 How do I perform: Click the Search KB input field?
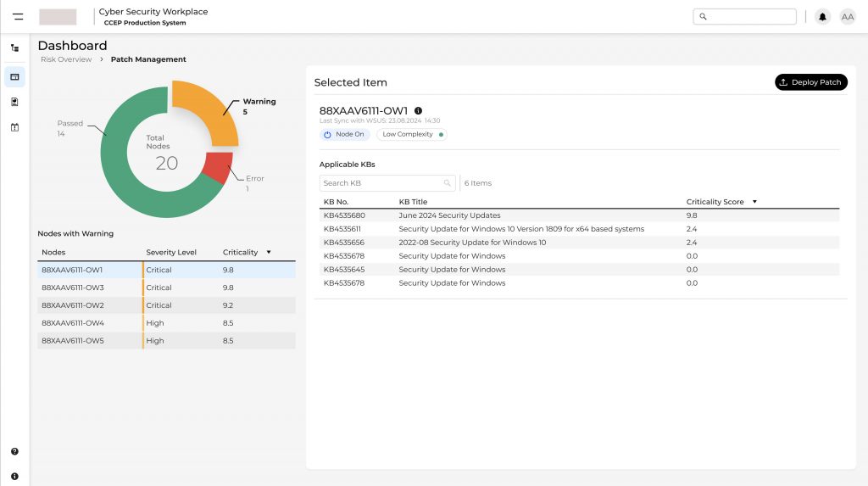381,183
